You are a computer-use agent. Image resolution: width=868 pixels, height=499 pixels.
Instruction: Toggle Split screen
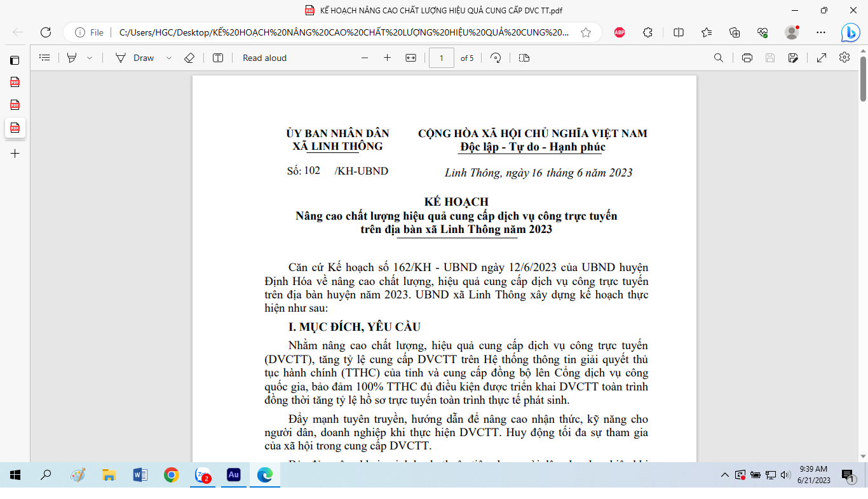679,32
